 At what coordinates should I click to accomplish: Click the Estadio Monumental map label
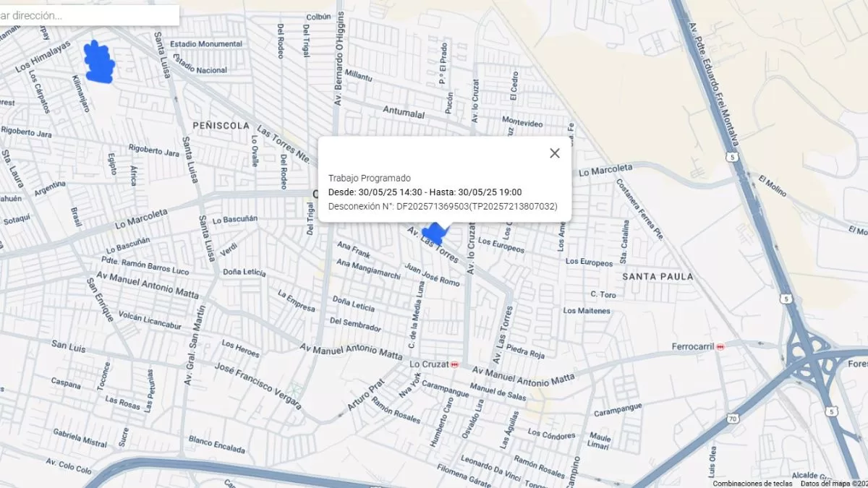(205, 44)
